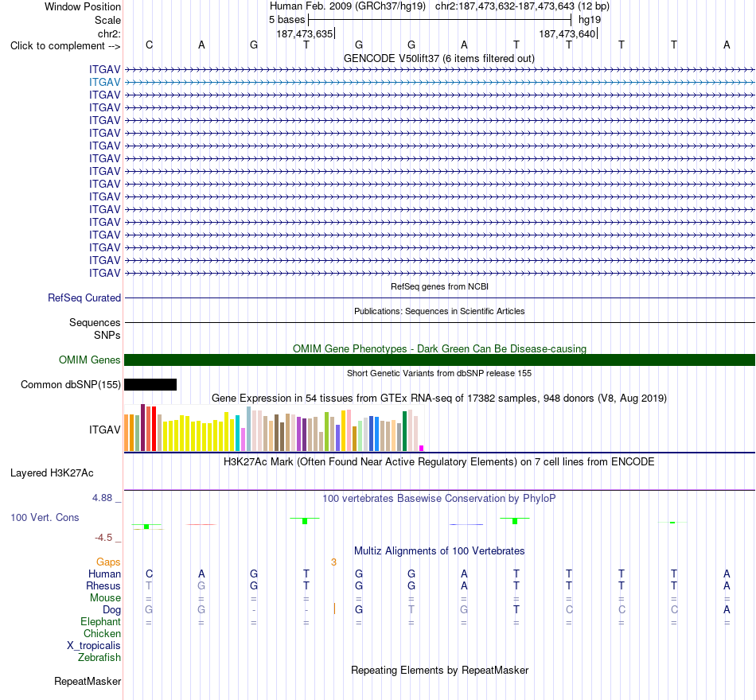Open the 100 Vert. Cons track label
Screen dimensions: 756x700
click(45, 517)
